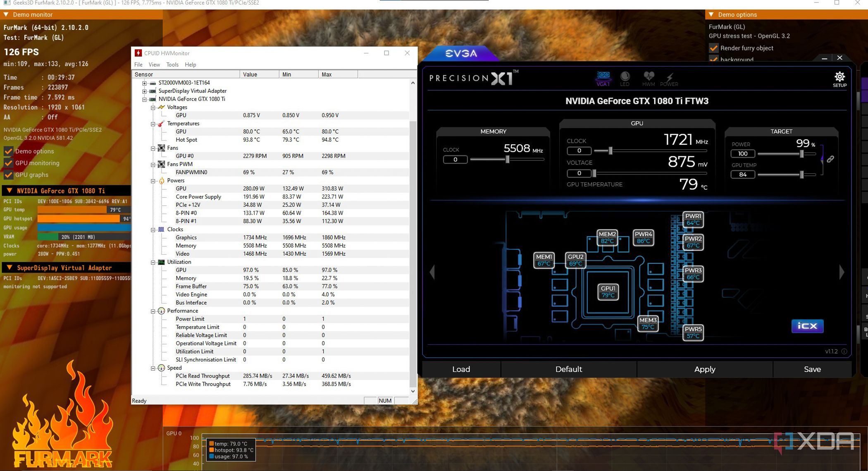This screenshot has width=868, height=471.
Task: Collapse the Powers tree node
Action: pos(153,181)
